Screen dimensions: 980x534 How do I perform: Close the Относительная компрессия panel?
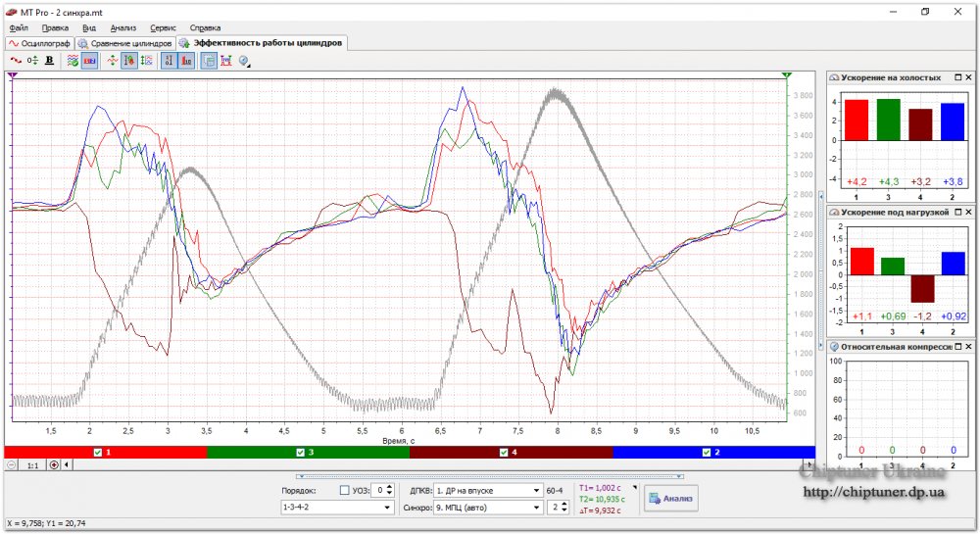[x=969, y=347]
